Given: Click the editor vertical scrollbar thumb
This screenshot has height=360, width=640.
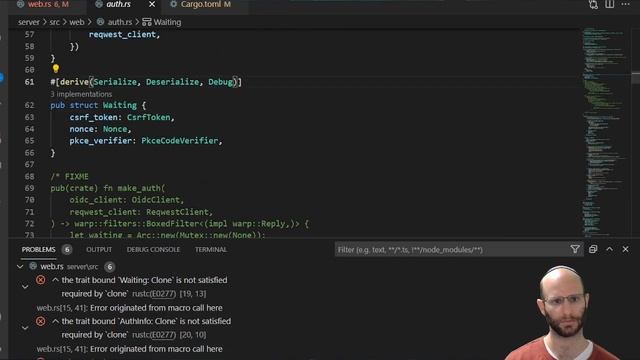Looking at the screenshot, I should pos(636,78).
